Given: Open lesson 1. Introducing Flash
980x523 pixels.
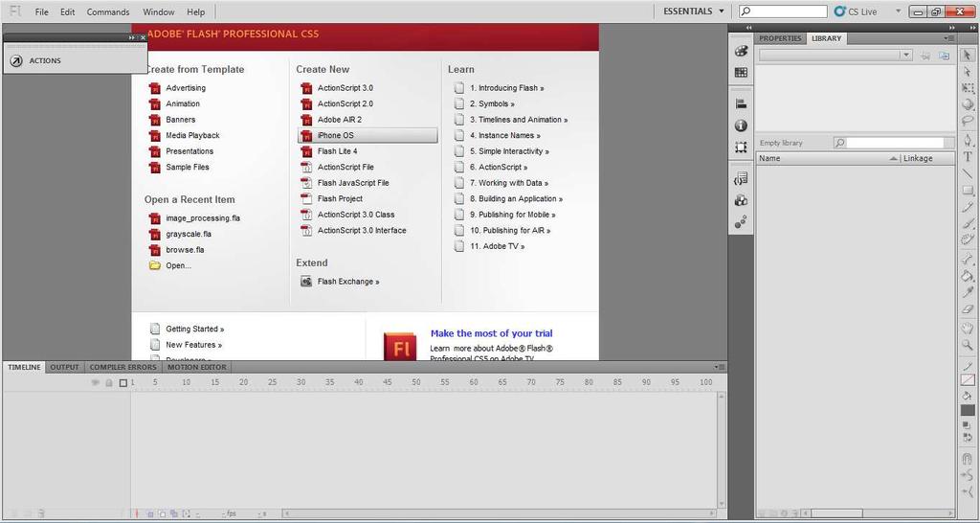Looking at the screenshot, I should (507, 88).
